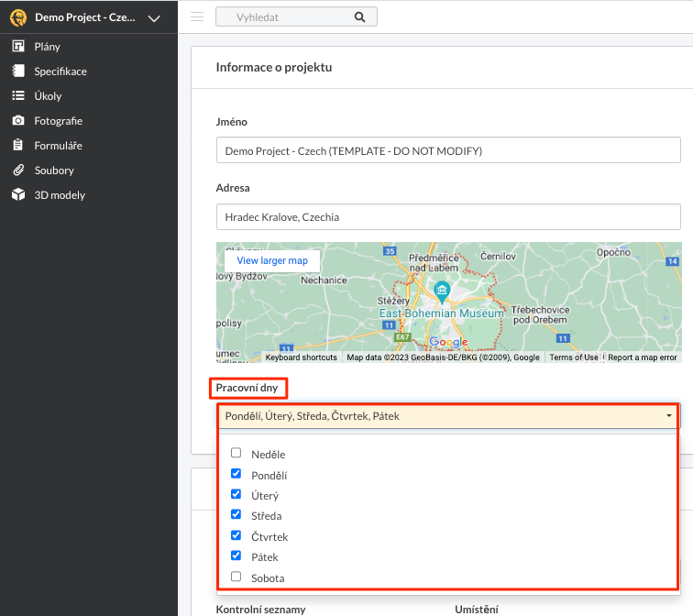Click the Adresa input field
This screenshot has width=693, height=616.
[448, 217]
